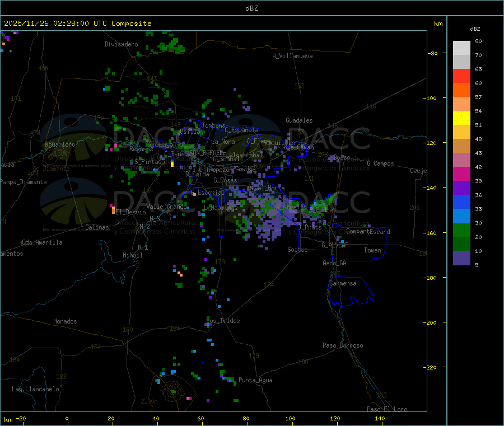The height and width of the screenshot is (426, 504).
Task: Select the gray 70 dBZ legend swatch
Action: coord(461,62)
